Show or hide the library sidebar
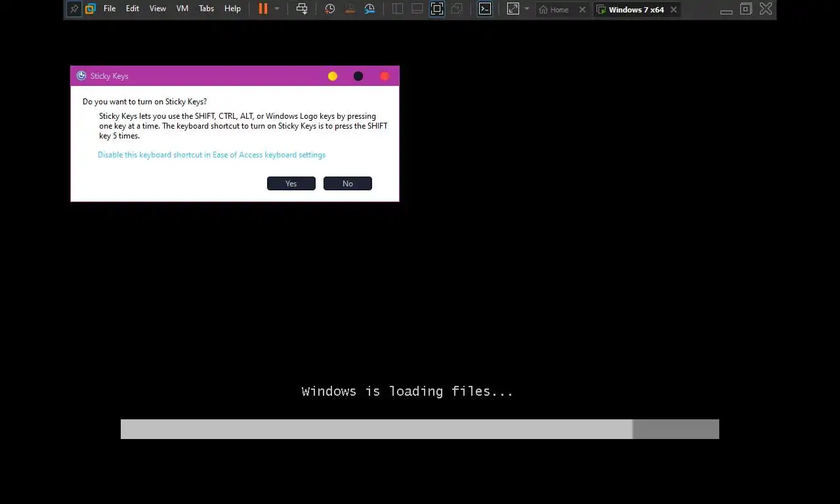Image resolution: width=840 pixels, height=504 pixels. [x=398, y=9]
